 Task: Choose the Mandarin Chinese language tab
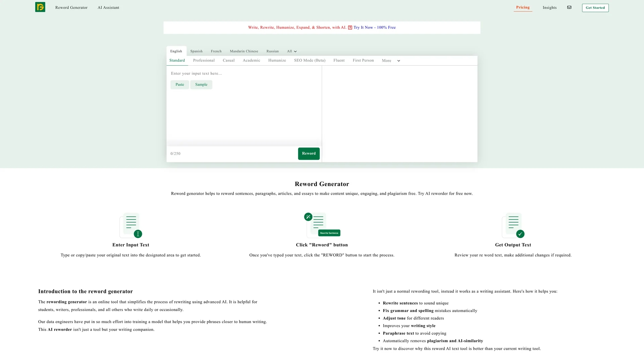point(244,51)
